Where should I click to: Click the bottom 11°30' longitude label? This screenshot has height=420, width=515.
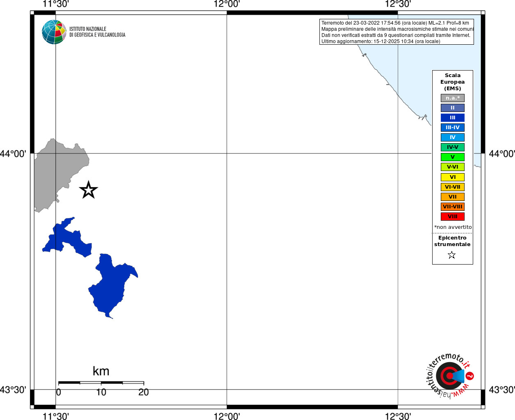56,416
